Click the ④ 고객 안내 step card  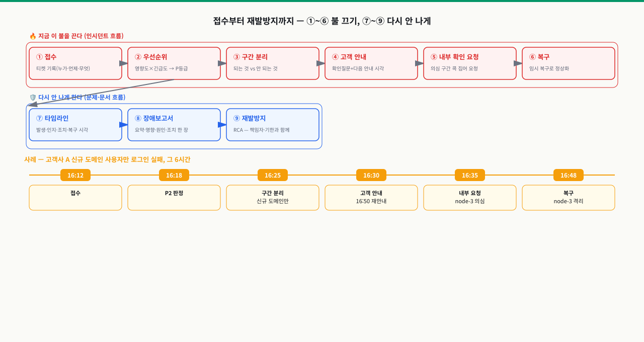click(371, 63)
